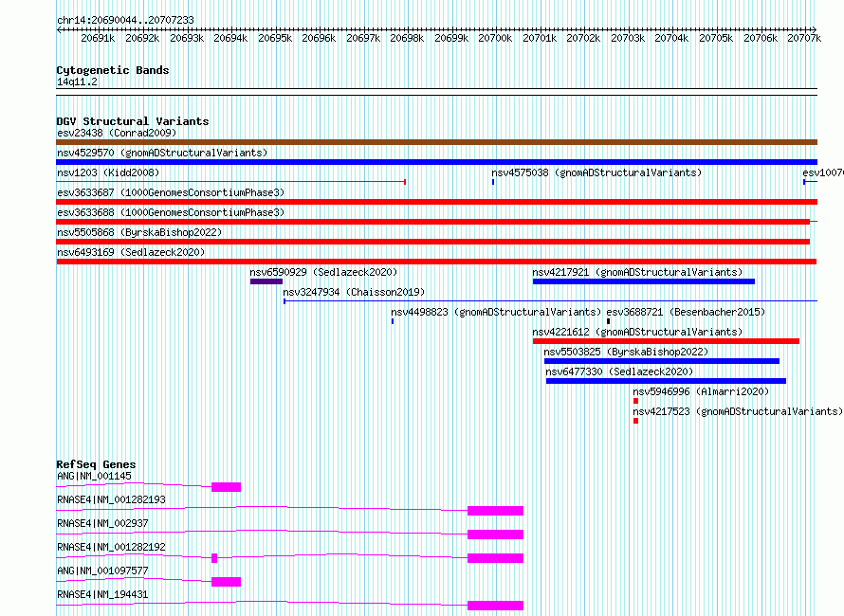This screenshot has width=844, height=616.
Task: Click the red bar under esv3633688
Action: (436, 222)
